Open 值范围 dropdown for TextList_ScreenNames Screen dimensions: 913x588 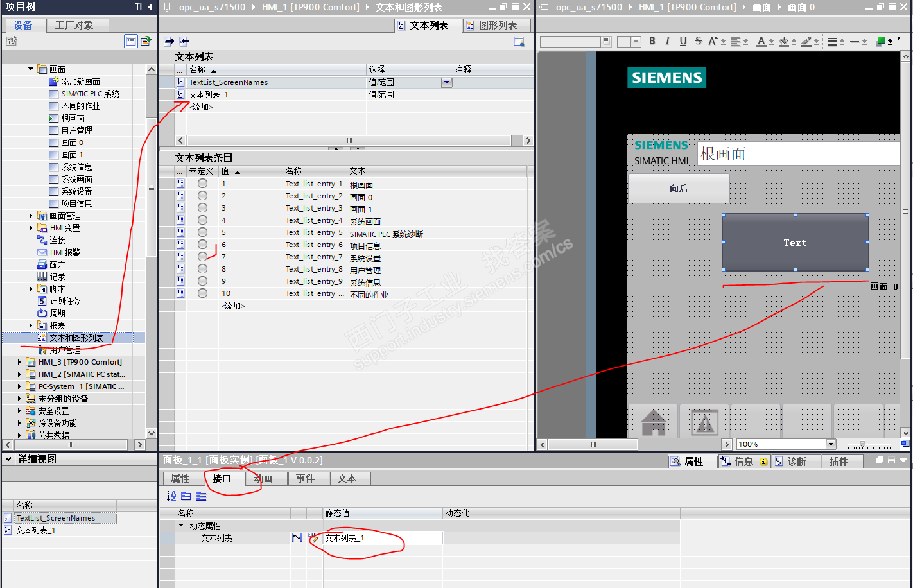(x=447, y=82)
